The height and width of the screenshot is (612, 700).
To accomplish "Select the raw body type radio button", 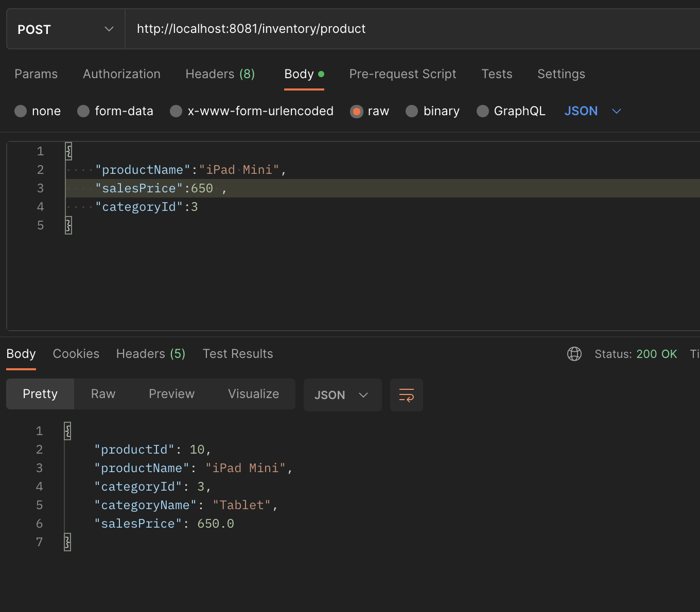I will (357, 111).
